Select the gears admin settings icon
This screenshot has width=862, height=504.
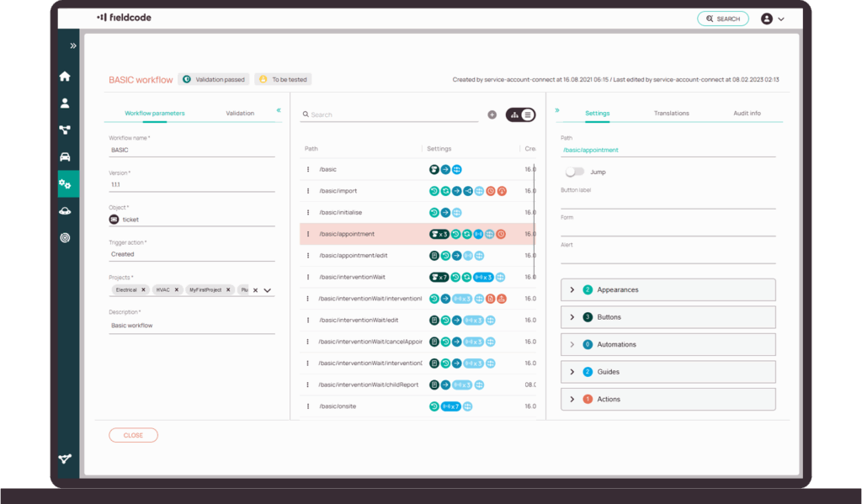click(65, 184)
